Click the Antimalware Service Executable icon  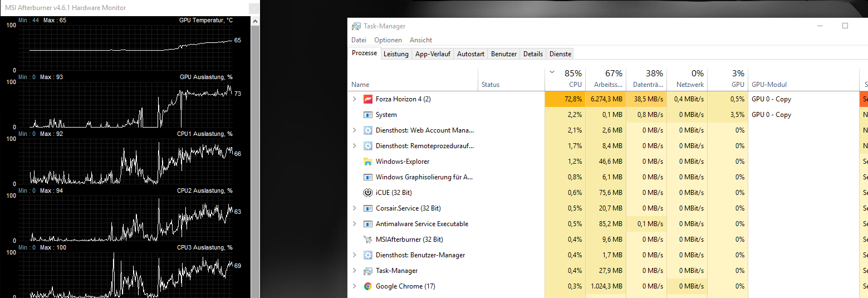pos(367,224)
